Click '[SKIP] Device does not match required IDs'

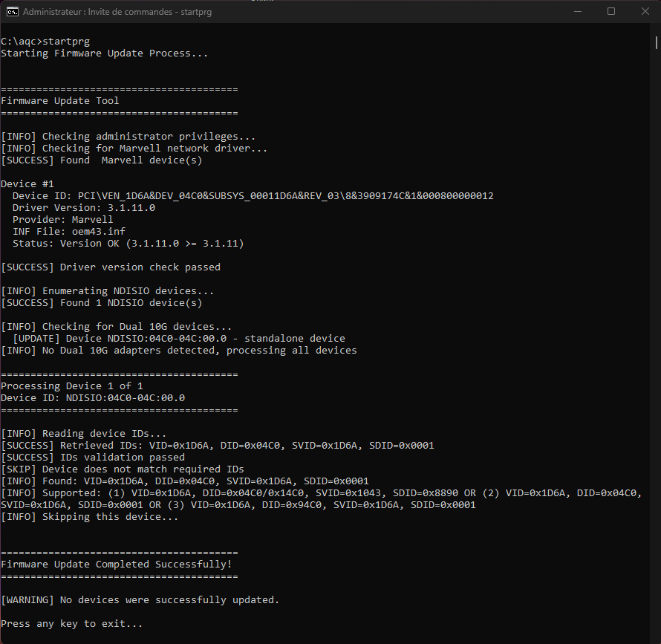tap(122, 469)
